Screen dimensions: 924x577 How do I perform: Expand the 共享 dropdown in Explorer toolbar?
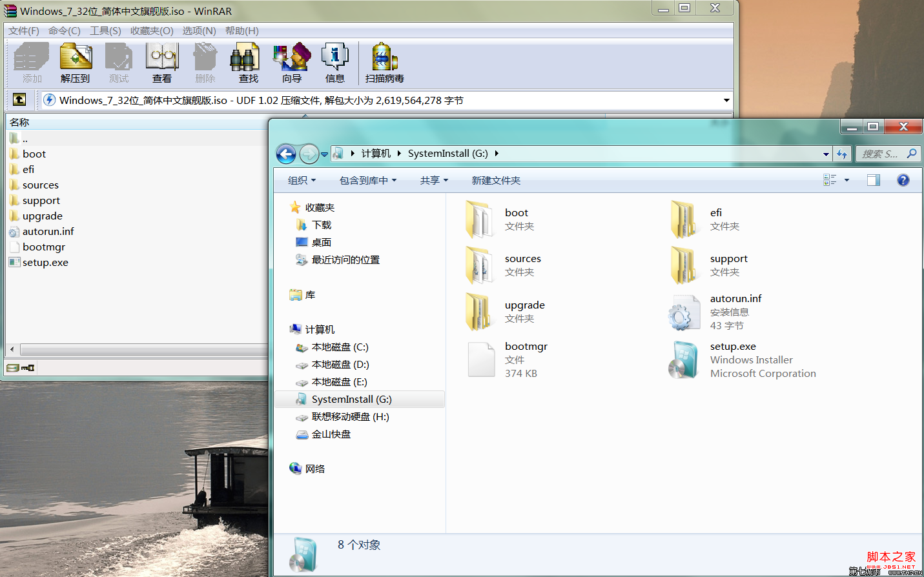tap(433, 180)
